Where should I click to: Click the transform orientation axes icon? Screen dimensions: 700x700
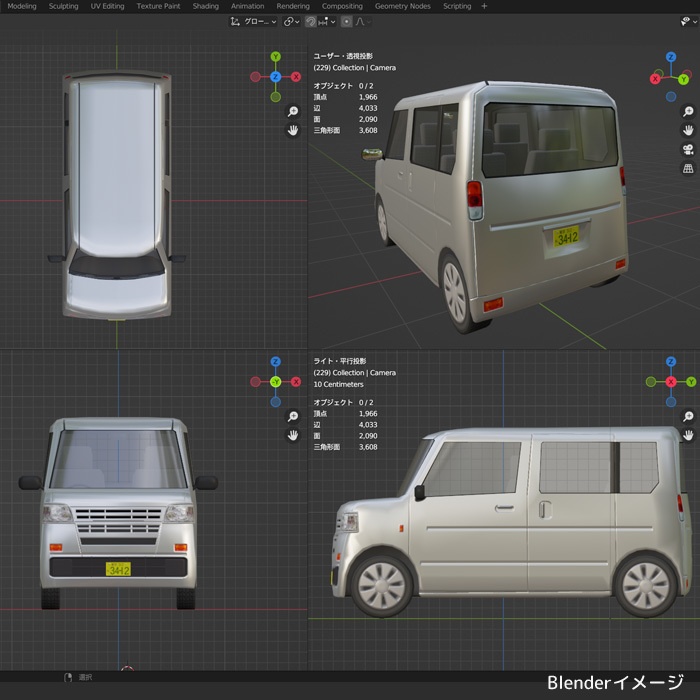[235, 21]
